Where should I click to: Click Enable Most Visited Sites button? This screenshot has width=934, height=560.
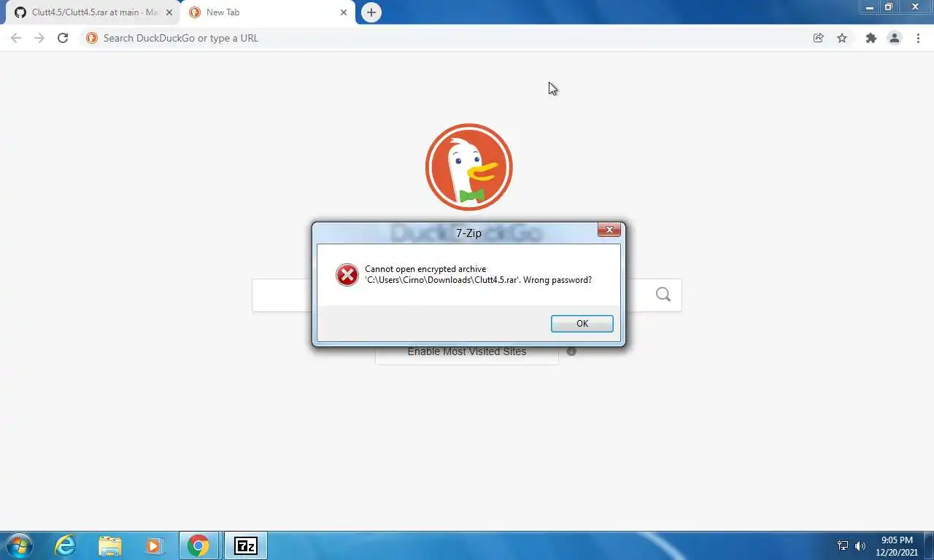467,351
